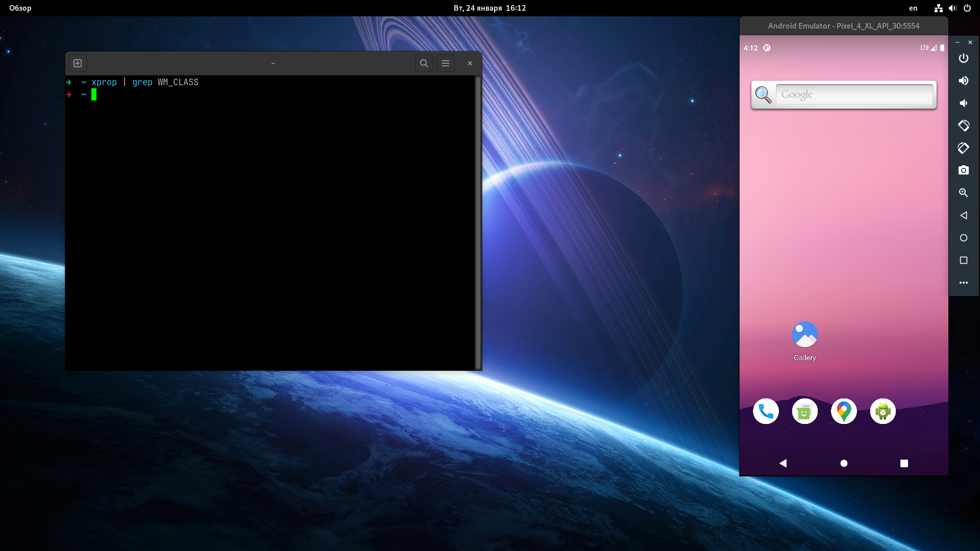Click the emulator volume down icon
The width and height of the screenshot is (980, 551).
[963, 103]
